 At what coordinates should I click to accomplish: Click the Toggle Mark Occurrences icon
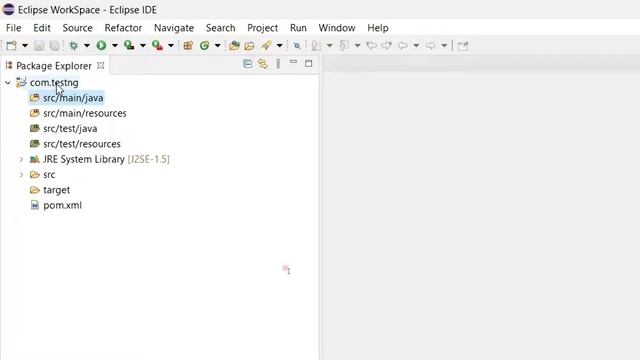297,46
